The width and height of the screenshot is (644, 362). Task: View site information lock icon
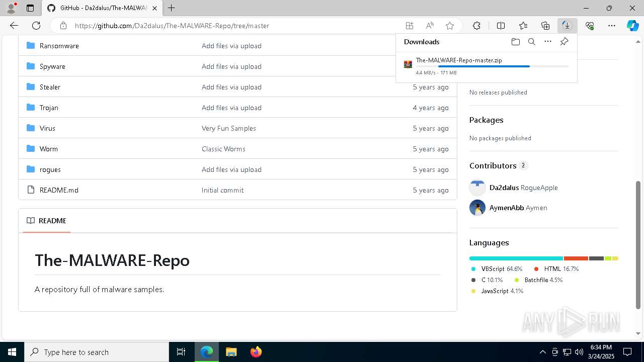pos(63,26)
